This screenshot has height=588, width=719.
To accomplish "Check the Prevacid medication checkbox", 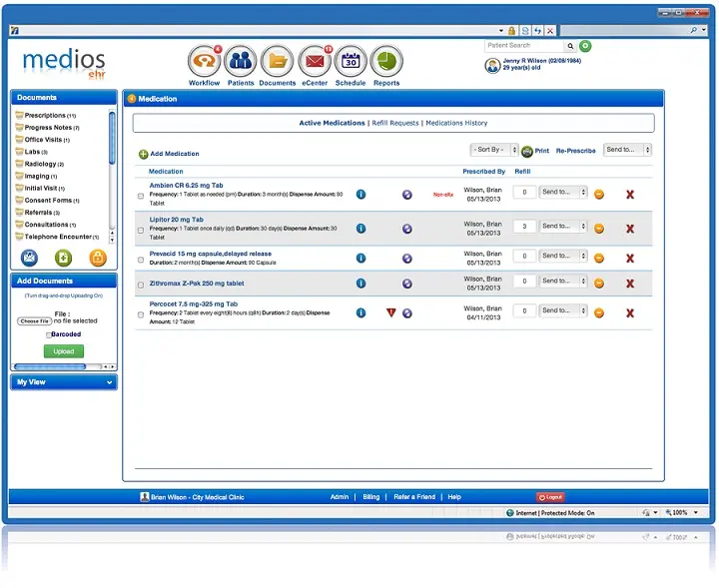I will tap(141, 260).
